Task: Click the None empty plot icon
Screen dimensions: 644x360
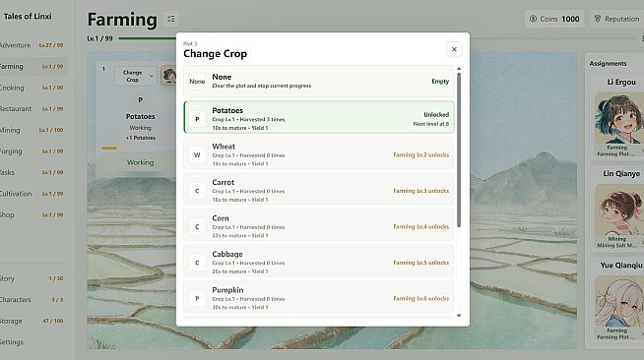Action: [x=197, y=82]
